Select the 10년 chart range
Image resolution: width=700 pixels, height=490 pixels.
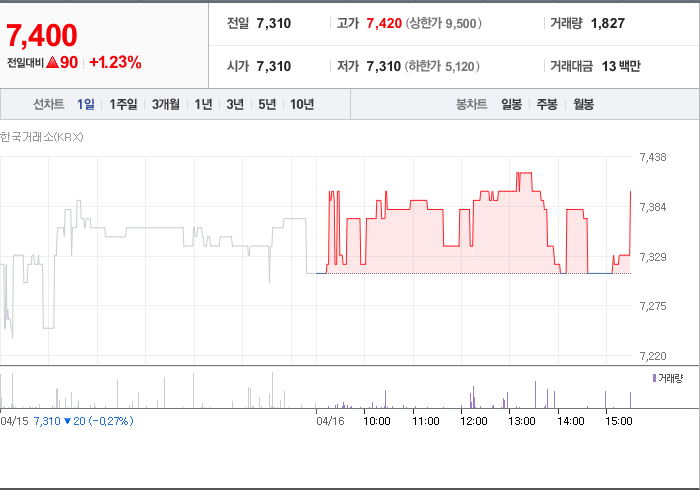(x=302, y=104)
